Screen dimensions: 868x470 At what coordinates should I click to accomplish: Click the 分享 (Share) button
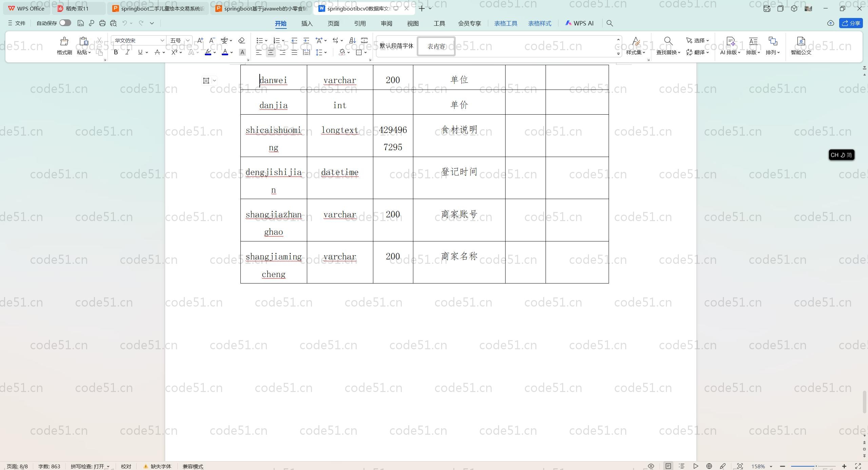click(851, 23)
